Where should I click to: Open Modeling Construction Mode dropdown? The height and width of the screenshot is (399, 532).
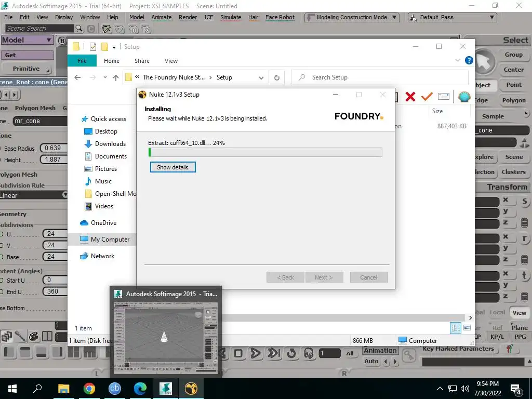[352, 17]
